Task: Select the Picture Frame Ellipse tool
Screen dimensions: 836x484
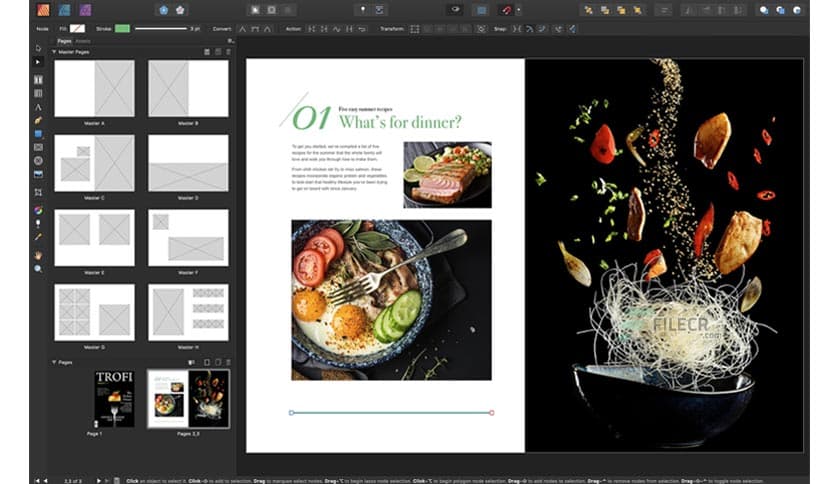Action: [x=38, y=160]
